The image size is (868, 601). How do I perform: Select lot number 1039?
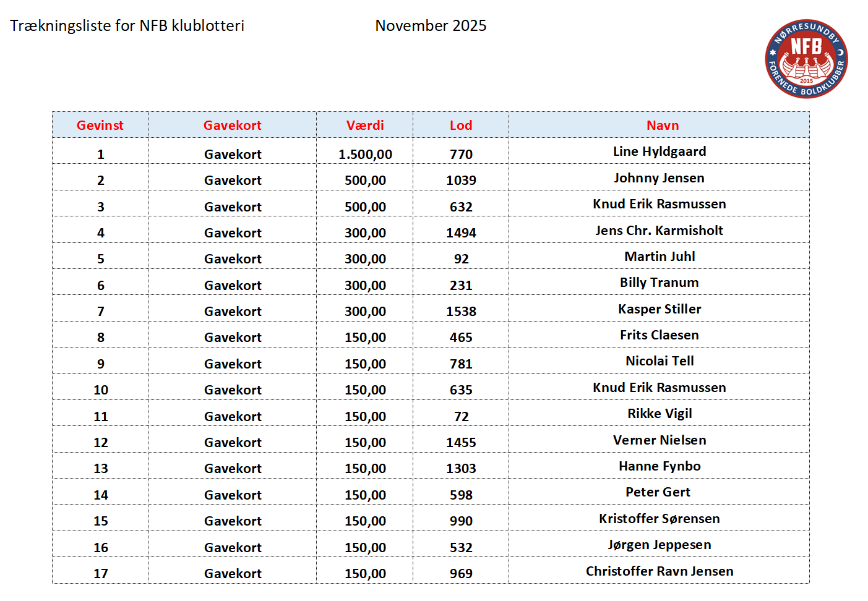[461, 181]
